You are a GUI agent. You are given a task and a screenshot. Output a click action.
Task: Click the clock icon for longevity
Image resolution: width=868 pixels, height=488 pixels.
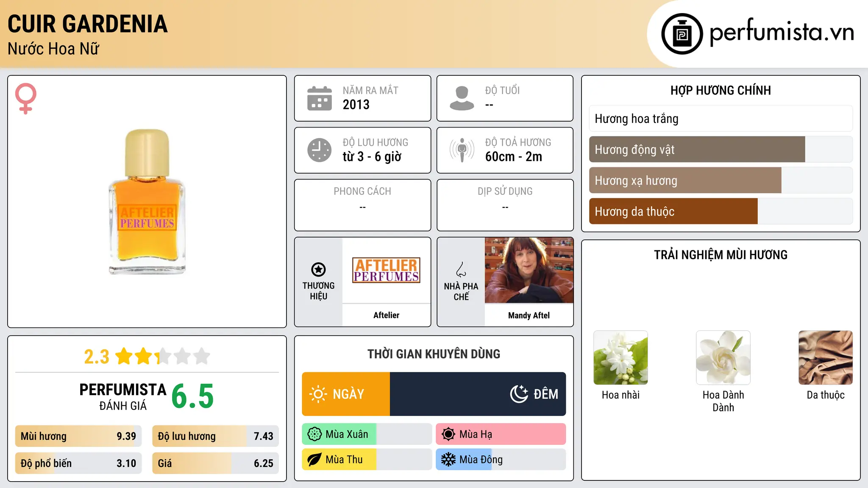[x=320, y=150]
